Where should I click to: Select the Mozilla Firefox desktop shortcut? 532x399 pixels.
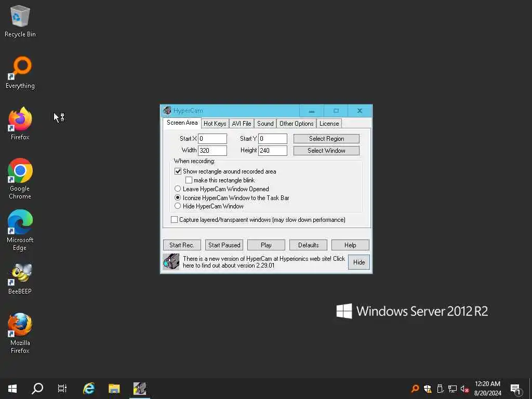pos(20,334)
